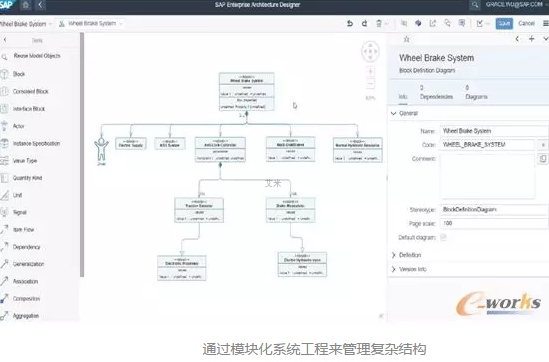Select the Block tool in palette
Screen dimensions: 549x362
pyautogui.click(x=14, y=74)
